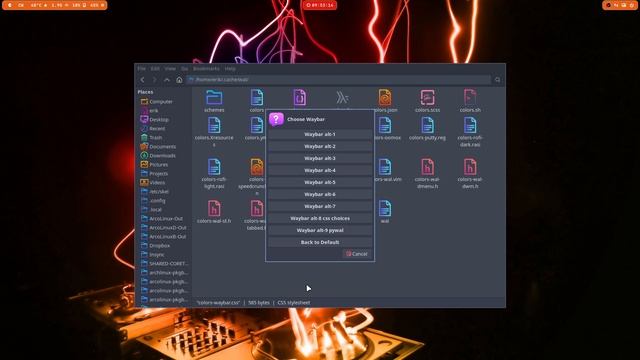Open the schemes folder icon
Image resolution: width=640 pixels, height=360 pixels.
[214, 98]
